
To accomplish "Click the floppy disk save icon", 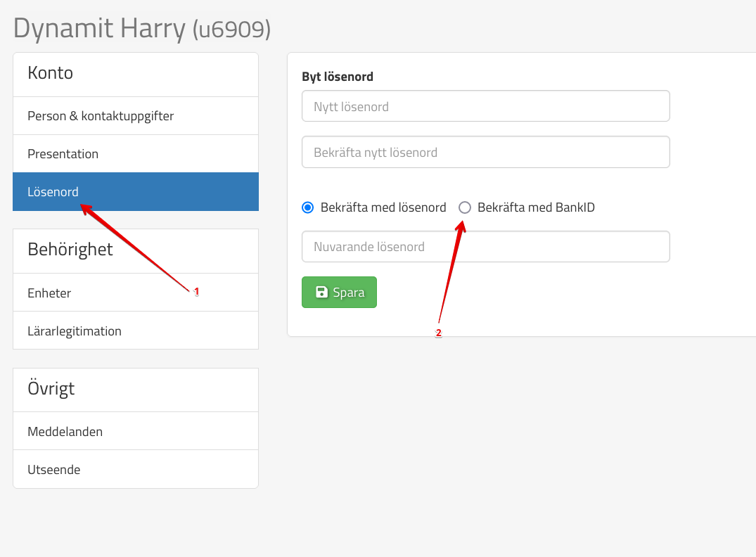I will (321, 292).
